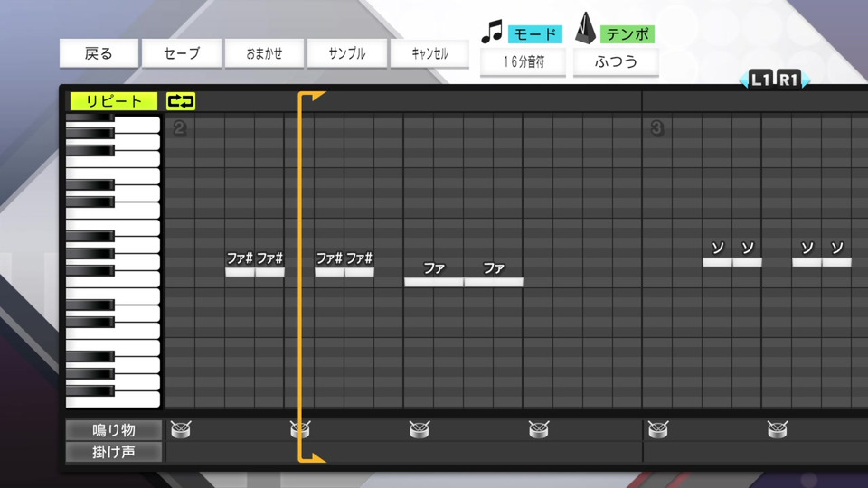Click the orange playhead bottom marker

[x=312, y=457]
